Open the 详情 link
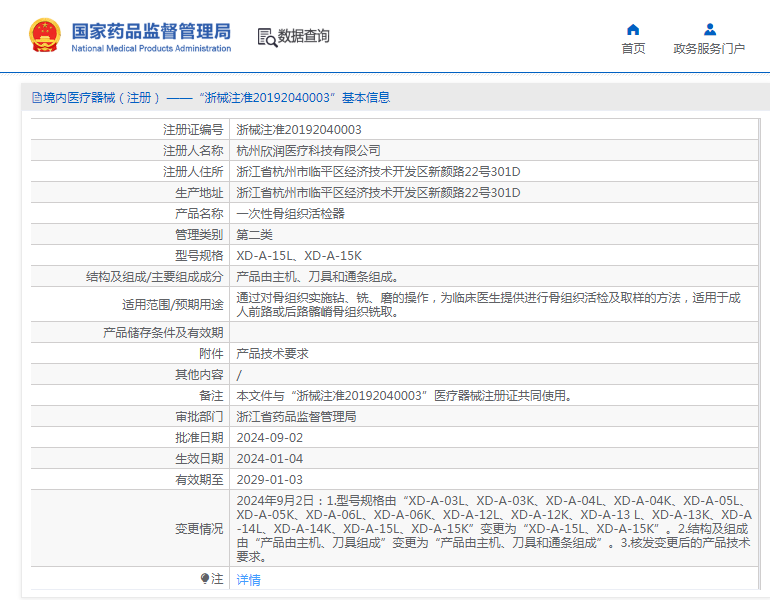 248,580
